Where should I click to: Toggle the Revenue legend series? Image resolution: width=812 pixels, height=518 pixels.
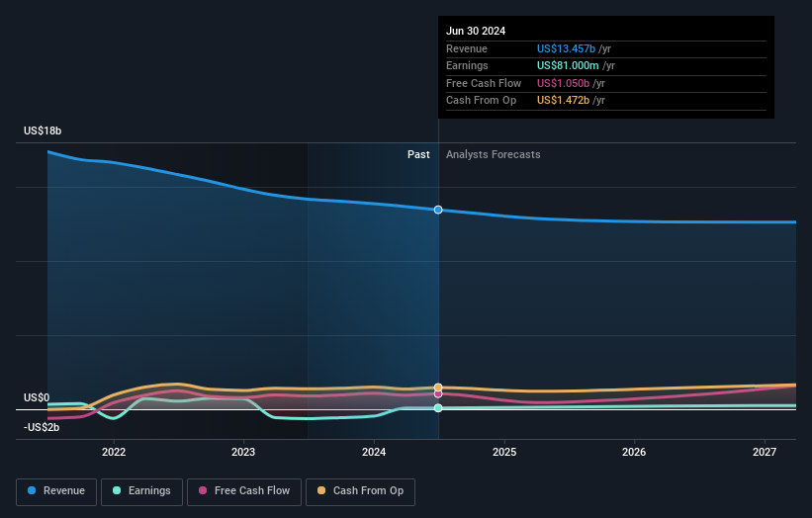coord(56,491)
